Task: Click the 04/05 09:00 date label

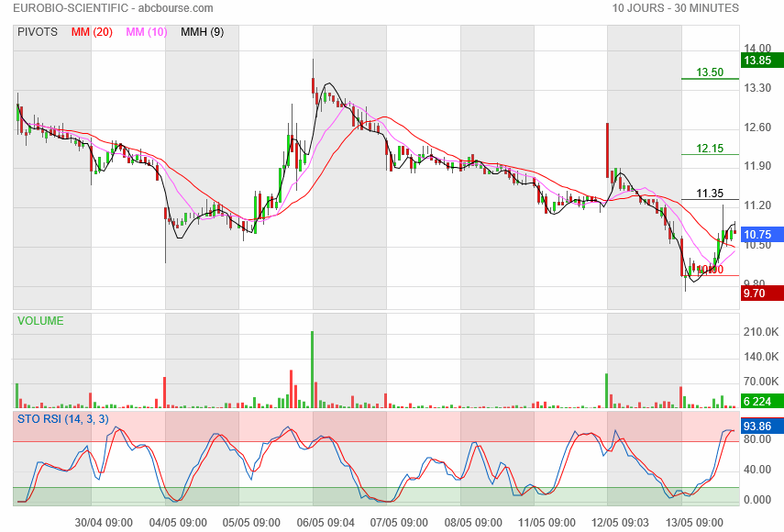Action: pos(178,523)
